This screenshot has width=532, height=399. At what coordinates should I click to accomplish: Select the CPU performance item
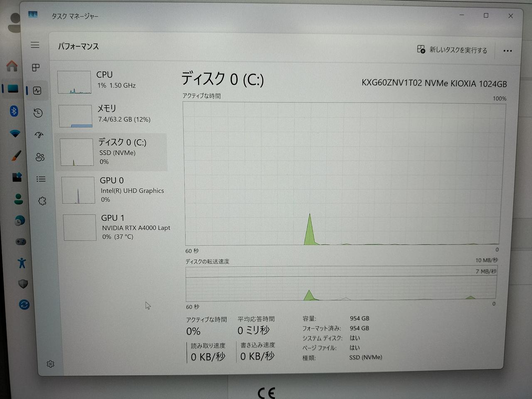(x=112, y=81)
